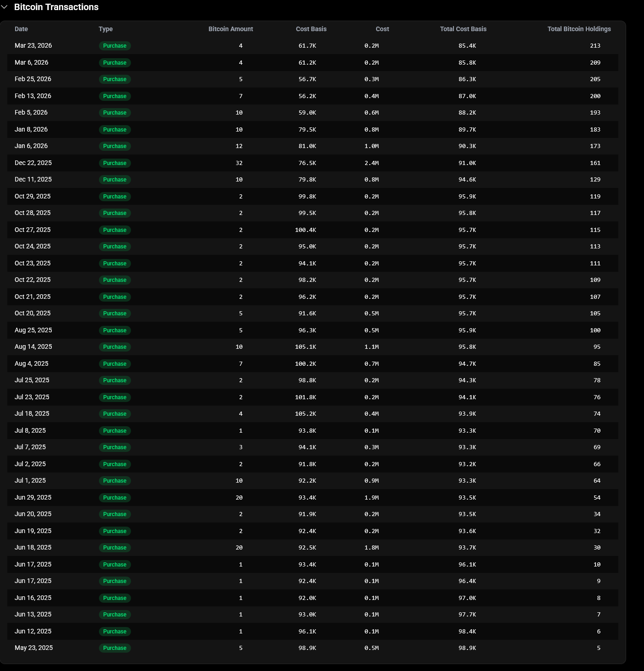Click the Aug 25, 2025 date cell
Image resolution: width=644 pixels, height=671 pixels.
tap(33, 330)
